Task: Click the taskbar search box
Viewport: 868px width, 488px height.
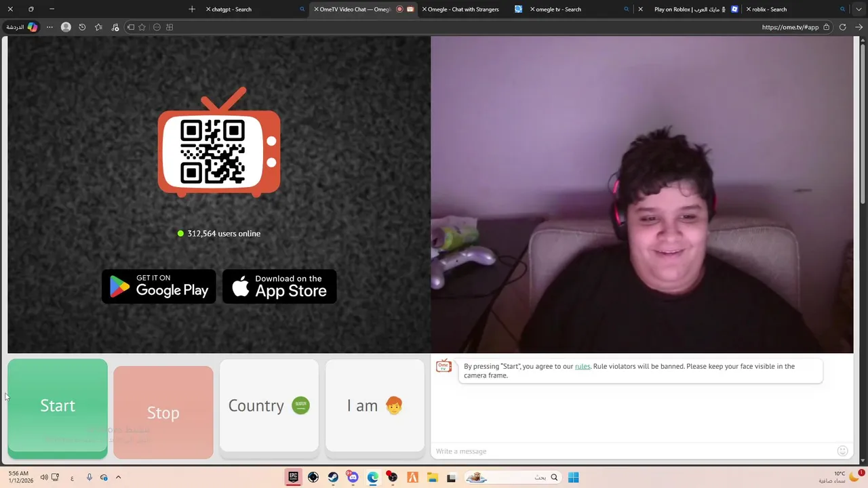Action: [x=513, y=477]
